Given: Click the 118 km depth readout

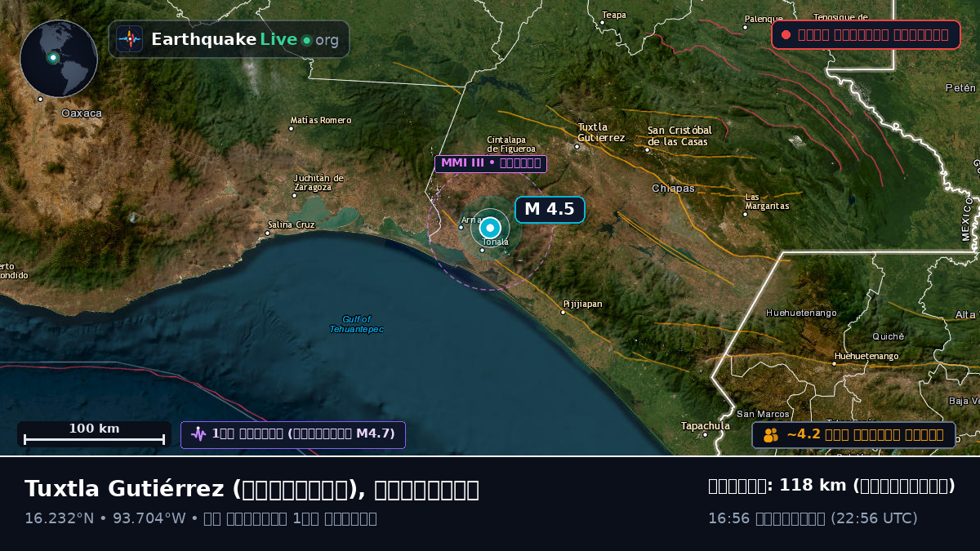Looking at the screenshot, I should pos(831,486).
